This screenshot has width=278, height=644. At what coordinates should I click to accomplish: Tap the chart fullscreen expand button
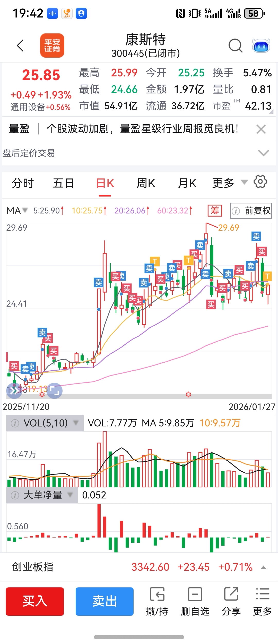55,391
